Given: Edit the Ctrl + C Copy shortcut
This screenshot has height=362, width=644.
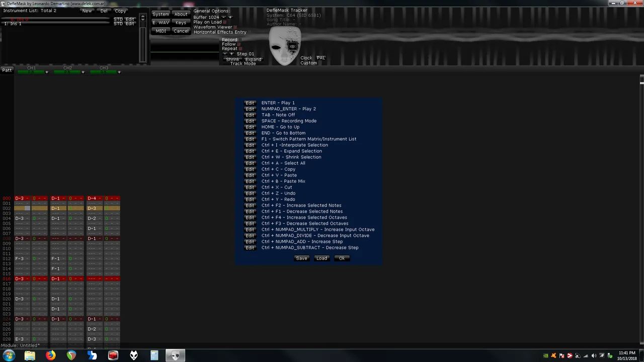Looking at the screenshot, I should pos(250,169).
